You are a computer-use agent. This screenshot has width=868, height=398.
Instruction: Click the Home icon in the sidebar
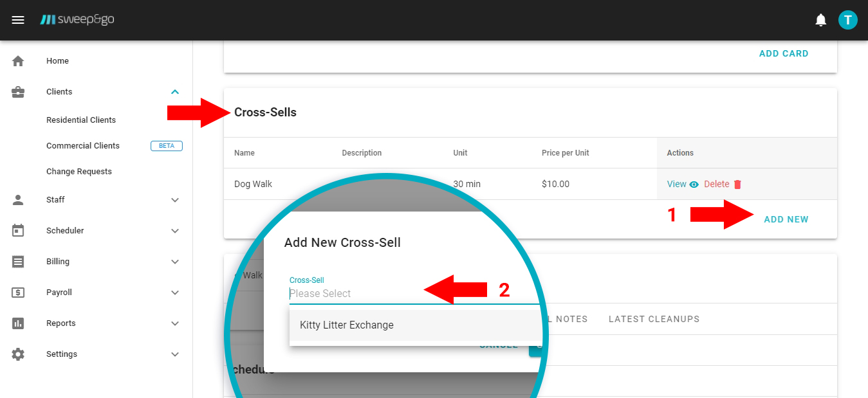tap(18, 60)
